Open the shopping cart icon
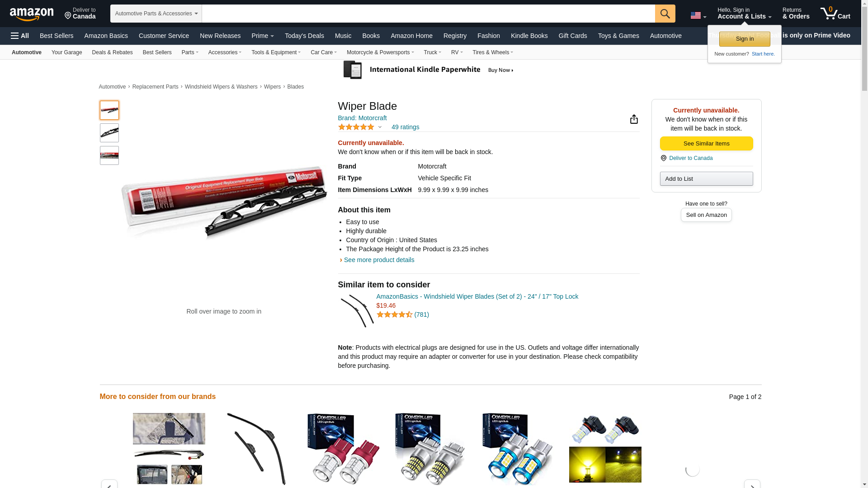Viewport: 868px width, 488px height. 835,14
